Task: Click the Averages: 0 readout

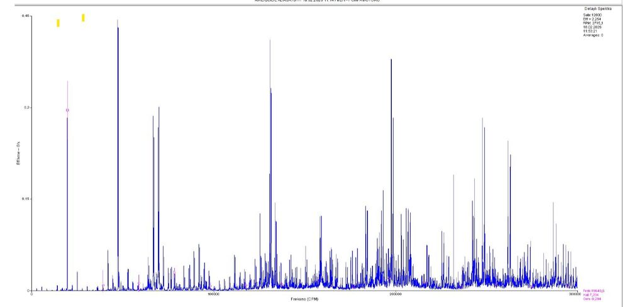Action: point(593,35)
